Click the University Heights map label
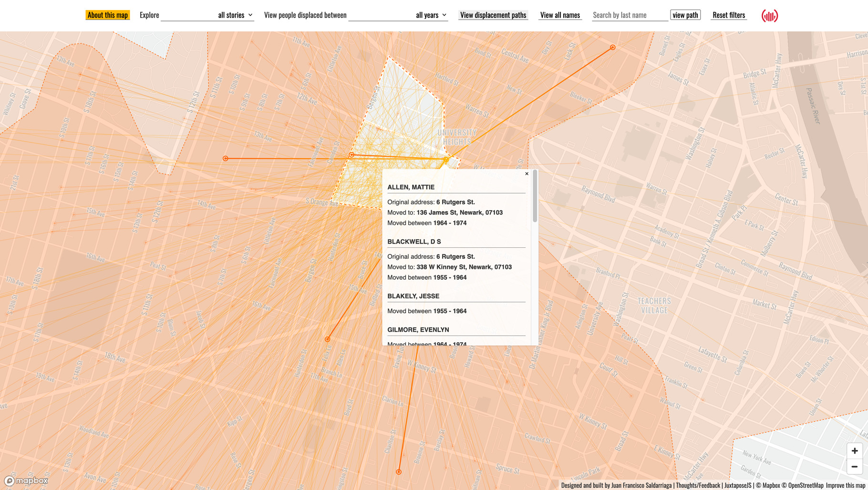The height and width of the screenshot is (490, 868). 457,137
